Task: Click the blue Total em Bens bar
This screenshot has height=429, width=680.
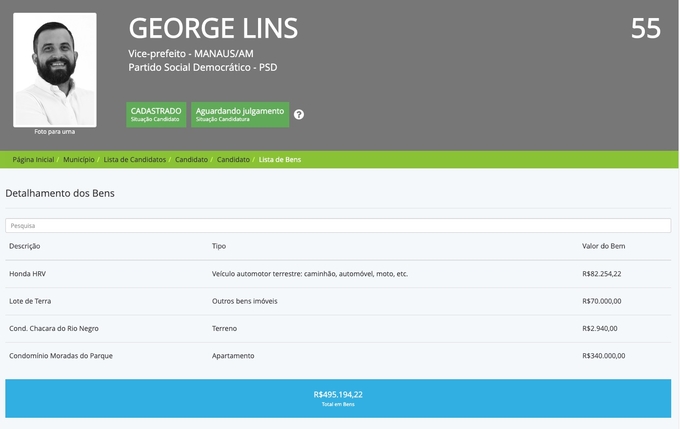Action: [x=338, y=398]
